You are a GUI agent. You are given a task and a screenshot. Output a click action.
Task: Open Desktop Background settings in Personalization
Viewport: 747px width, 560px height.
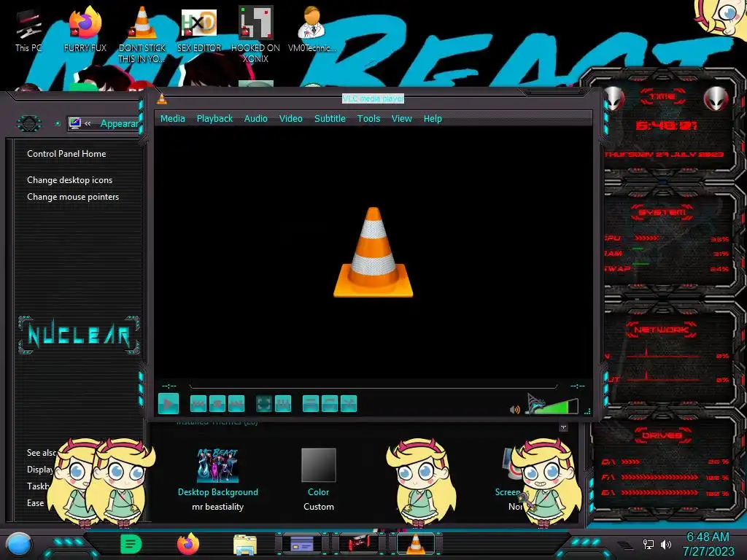point(217,492)
